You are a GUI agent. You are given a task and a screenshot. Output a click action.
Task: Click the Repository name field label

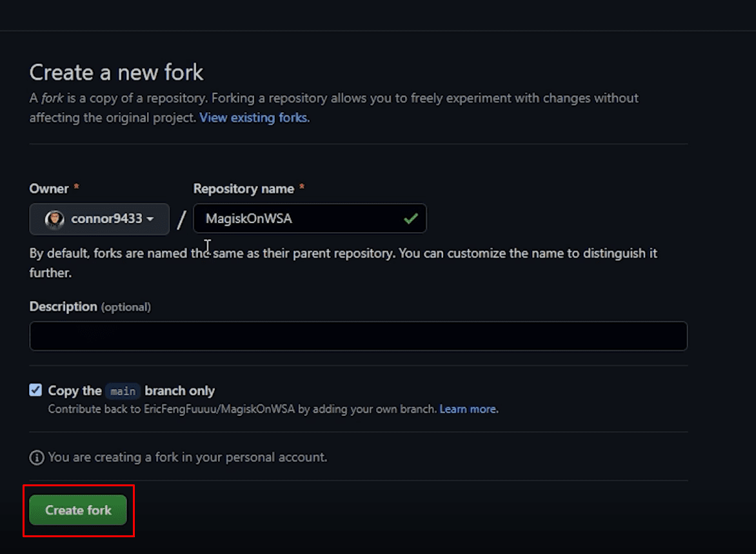coord(243,189)
